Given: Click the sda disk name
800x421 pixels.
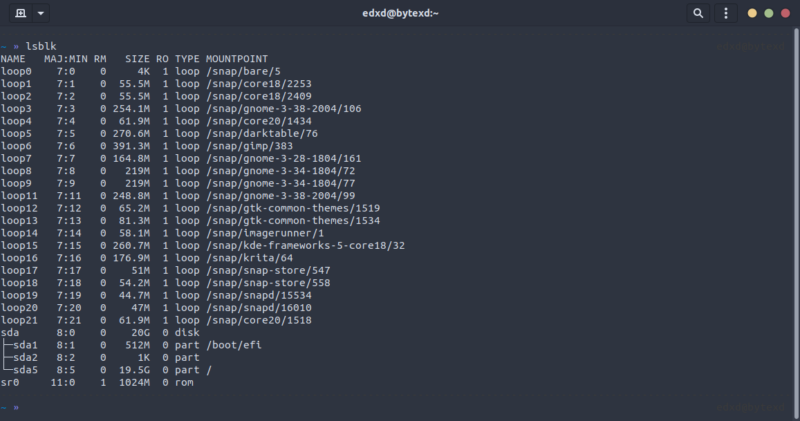Looking at the screenshot, I should pyautogui.click(x=9, y=332).
